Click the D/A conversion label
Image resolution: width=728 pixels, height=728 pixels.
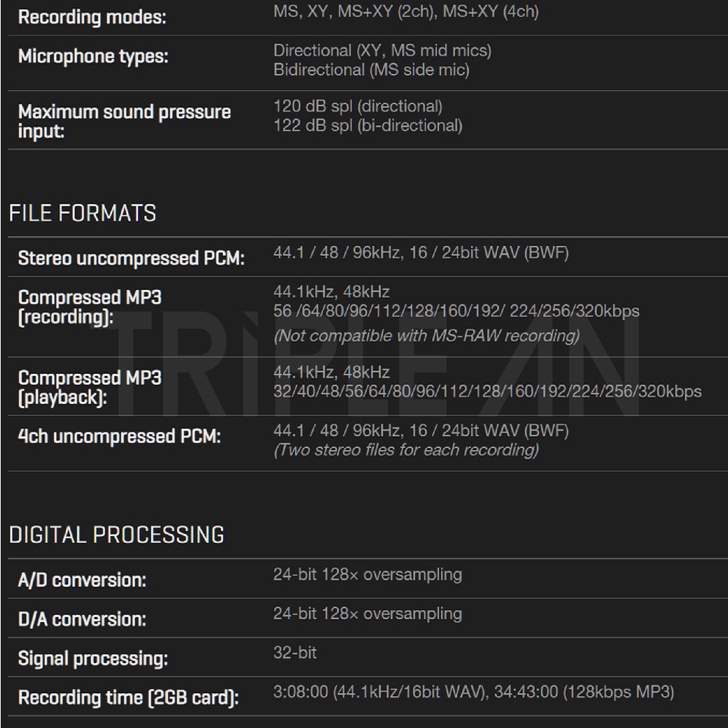pos(82,619)
